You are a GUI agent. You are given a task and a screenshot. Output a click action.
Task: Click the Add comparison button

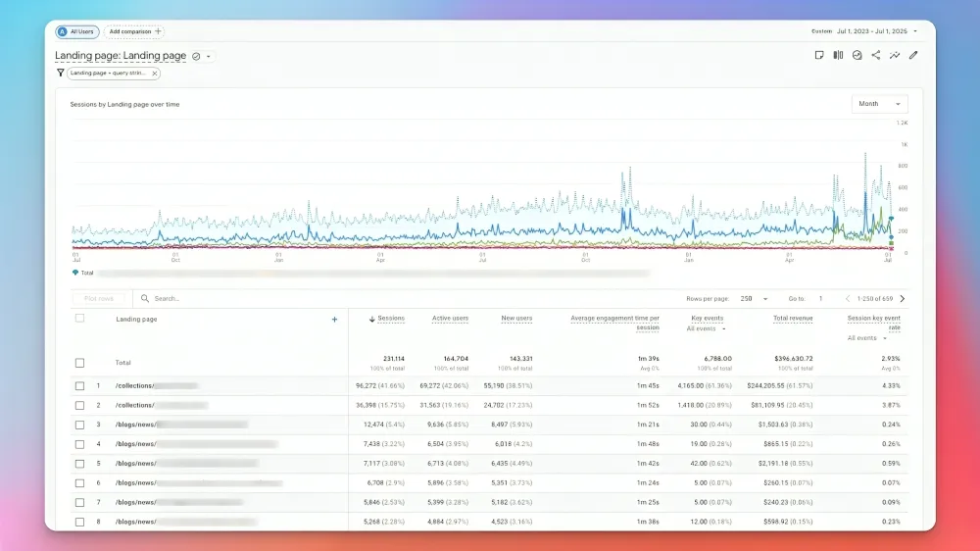point(135,31)
